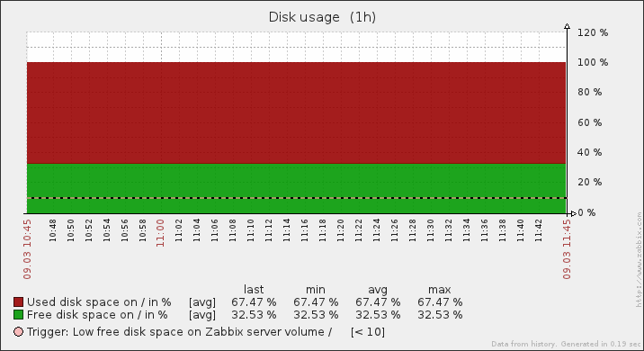Image resolution: width=644 pixels, height=351 pixels.
Task: Click the 11:30 time axis label
Action: click(x=431, y=230)
